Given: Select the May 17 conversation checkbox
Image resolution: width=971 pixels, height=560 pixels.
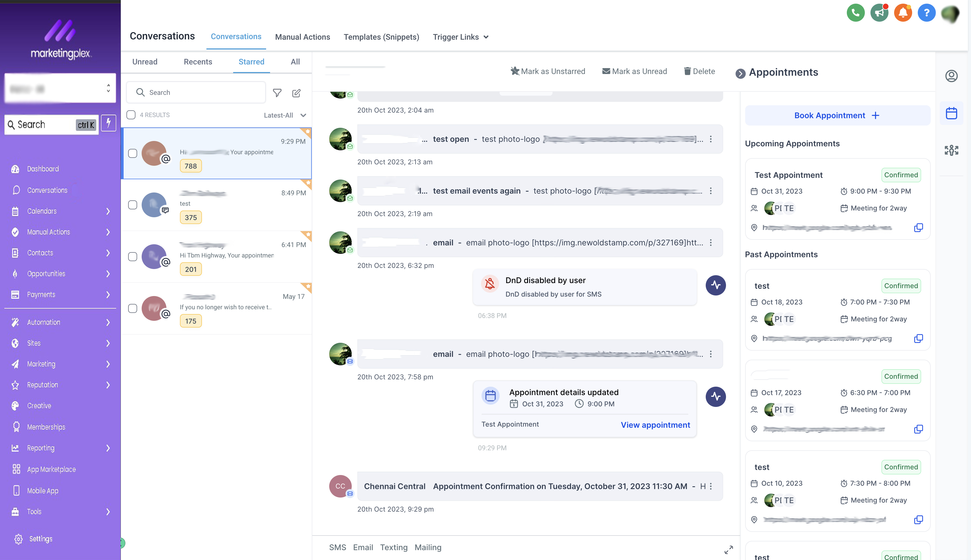Looking at the screenshot, I should coord(132,308).
